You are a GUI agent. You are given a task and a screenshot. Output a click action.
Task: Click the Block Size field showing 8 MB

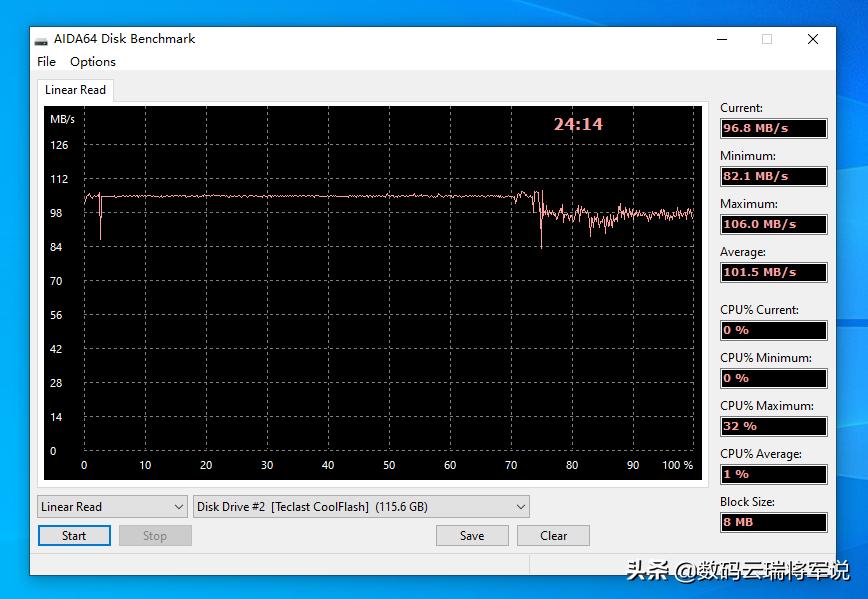pyautogui.click(x=773, y=522)
